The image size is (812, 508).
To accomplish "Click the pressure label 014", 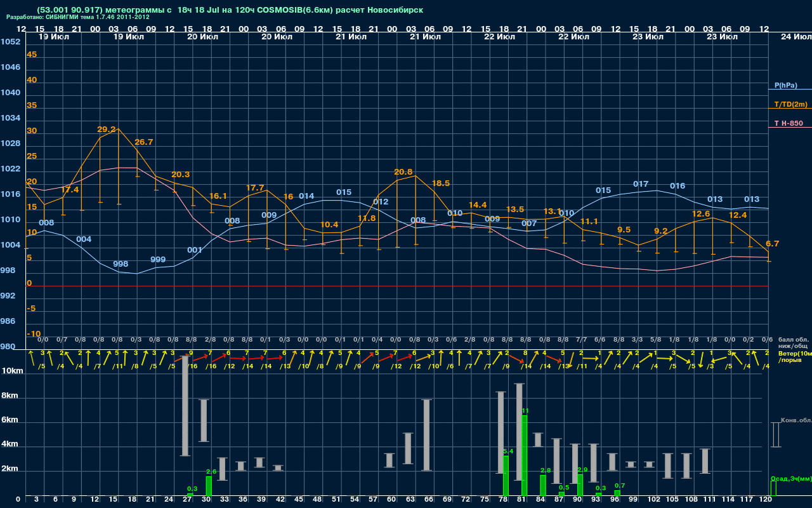I will pos(306,196).
